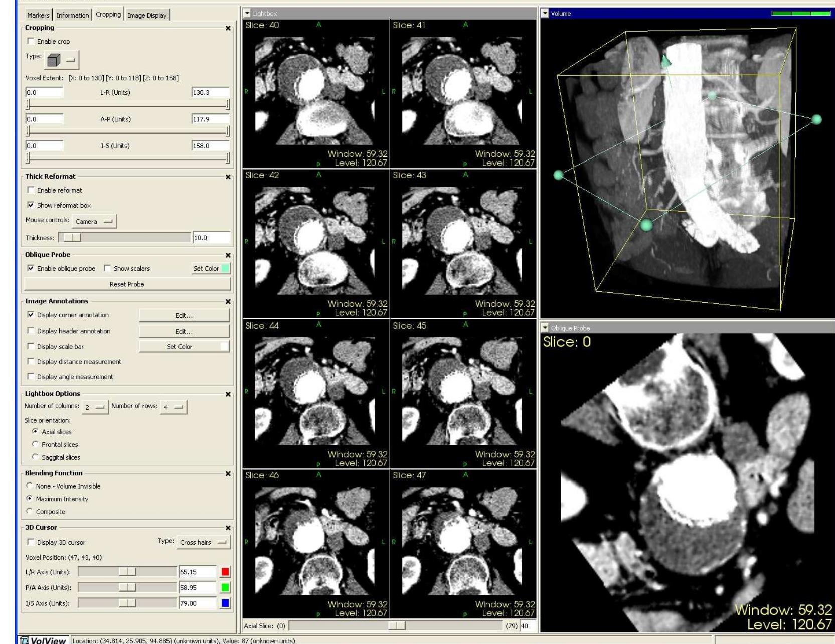
Task: Click the VolView logo in status bar
Action: coord(43,640)
